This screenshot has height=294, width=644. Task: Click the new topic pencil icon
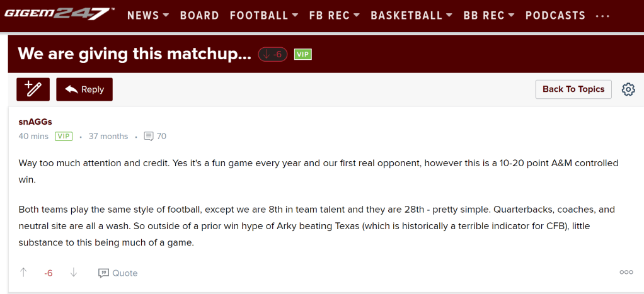coord(33,89)
